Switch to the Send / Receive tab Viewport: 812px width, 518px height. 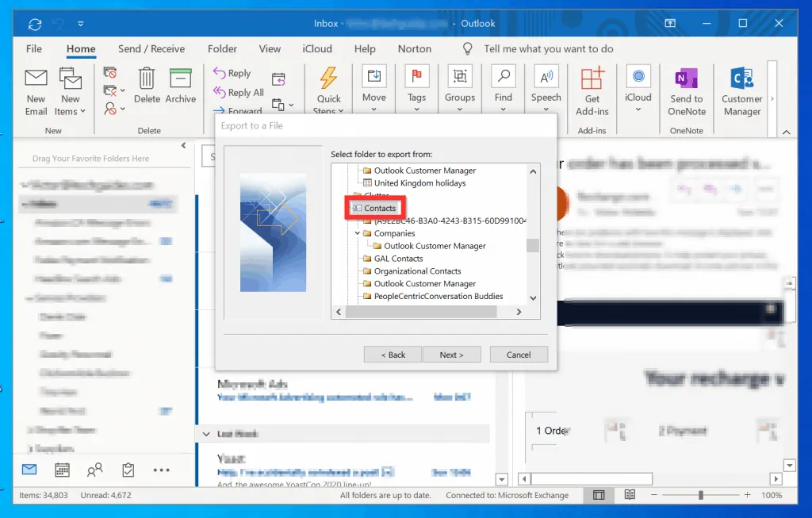tap(151, 48)
